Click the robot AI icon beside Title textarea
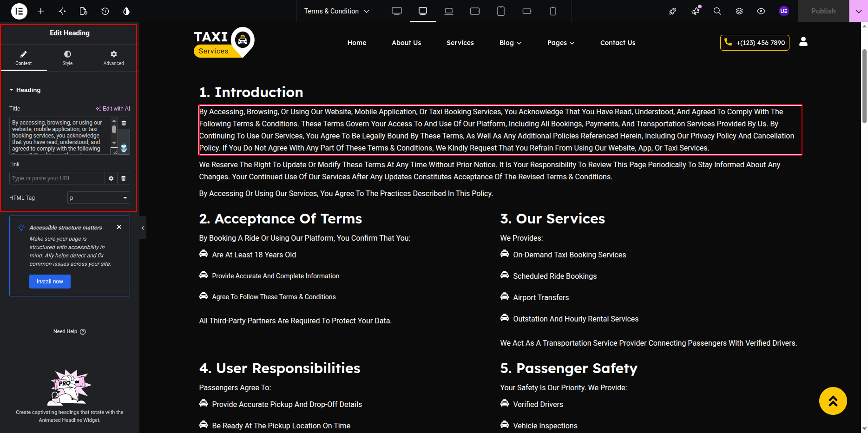The height and width of the screenshot is (433, 868). click(124, 148)
